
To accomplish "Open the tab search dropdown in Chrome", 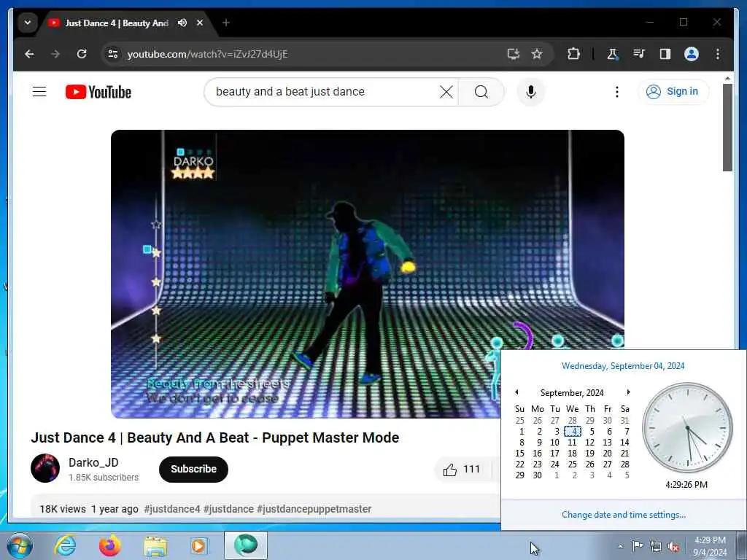I will pos(28,23).
